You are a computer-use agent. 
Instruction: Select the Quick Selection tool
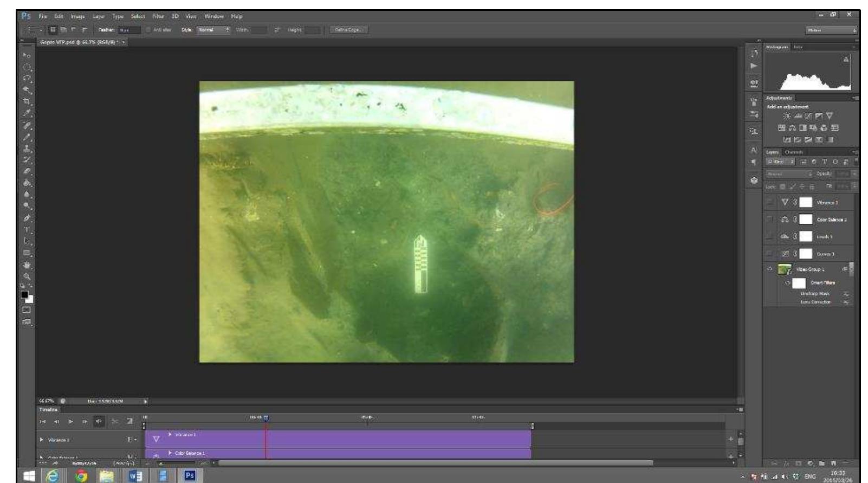click(27, 90)
